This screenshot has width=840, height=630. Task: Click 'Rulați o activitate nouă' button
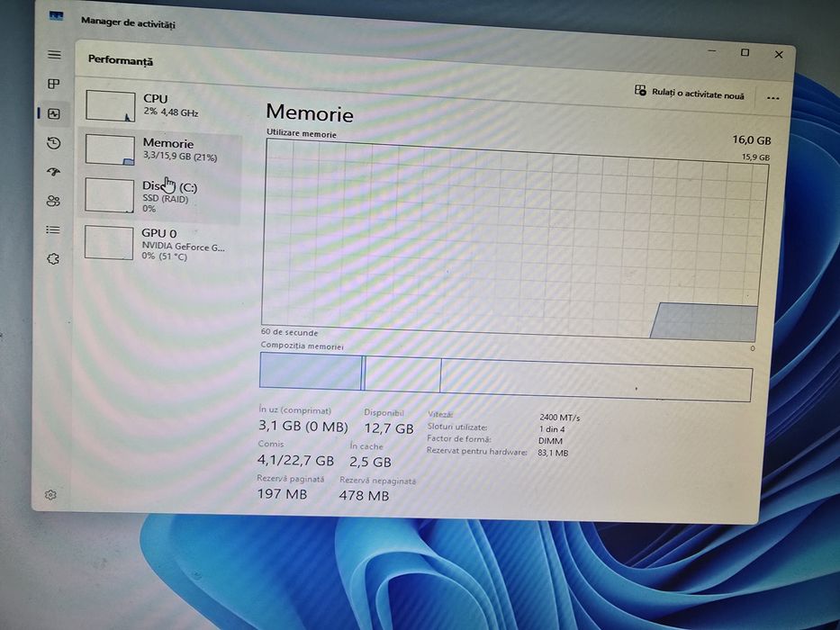(x=690, y=93)
